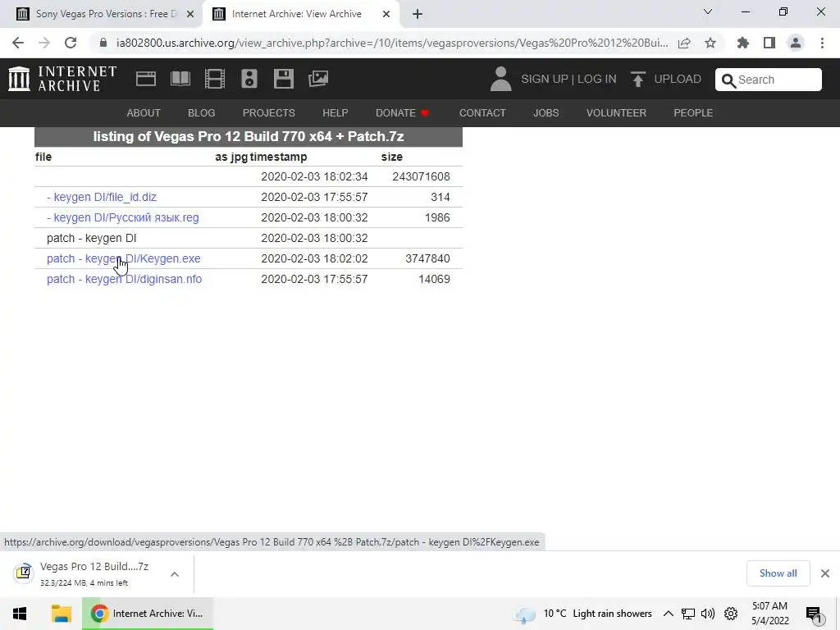Open JOBS menu item

click(x=546, y=113)
